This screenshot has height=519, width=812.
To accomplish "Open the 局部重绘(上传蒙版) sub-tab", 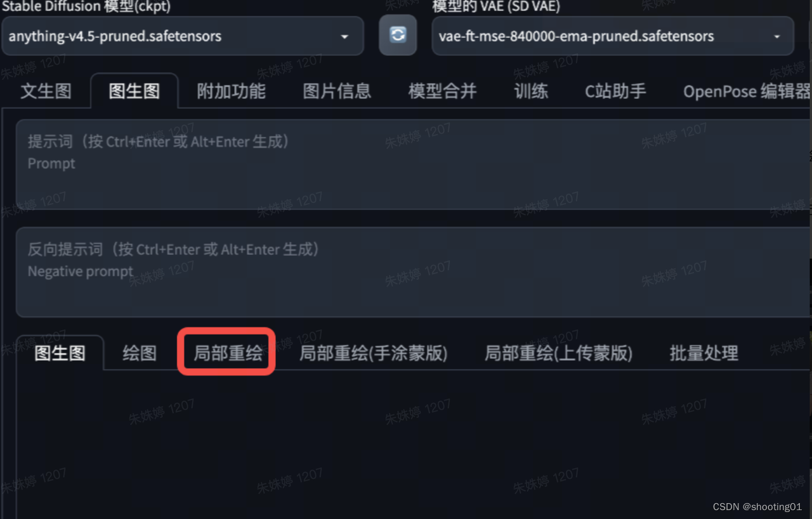I will click(558, 353).
